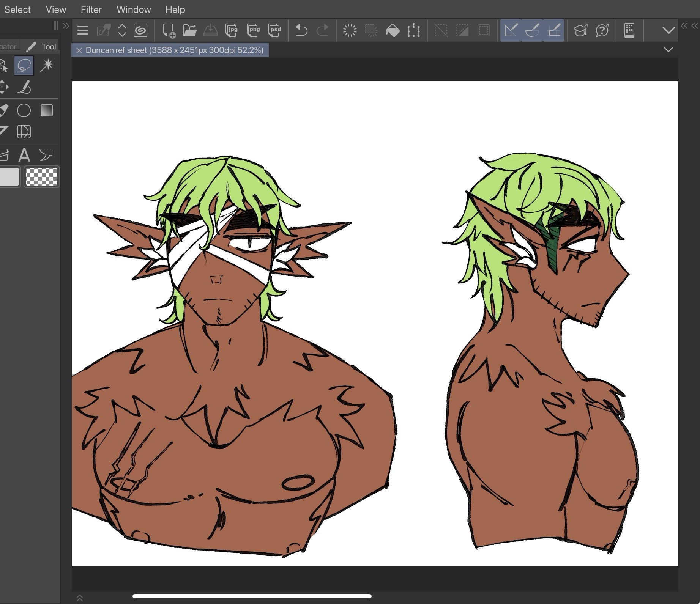Switch to the Tool palette tab
Image resolution: width=700 pixels, height=604 pixels.
[41, 47]
